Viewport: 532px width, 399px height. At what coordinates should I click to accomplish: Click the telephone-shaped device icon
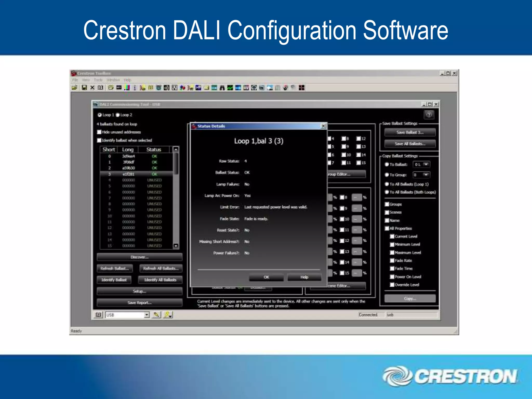111,88
